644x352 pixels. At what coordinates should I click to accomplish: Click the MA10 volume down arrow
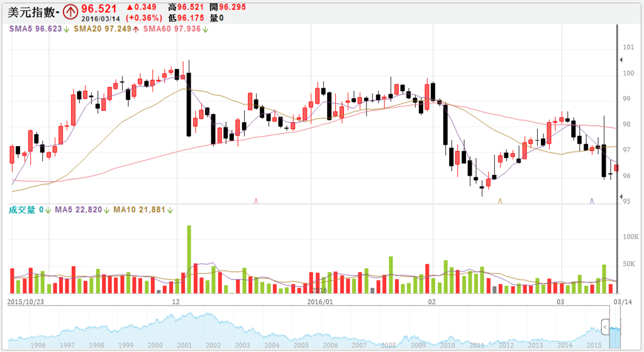pos(170,210)
